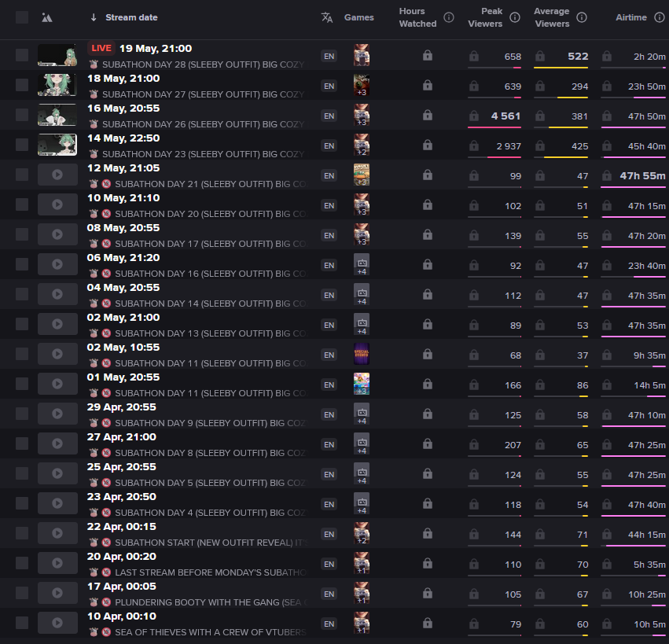Open the SUBATHON DAY 26 stream title

[203, 124]
